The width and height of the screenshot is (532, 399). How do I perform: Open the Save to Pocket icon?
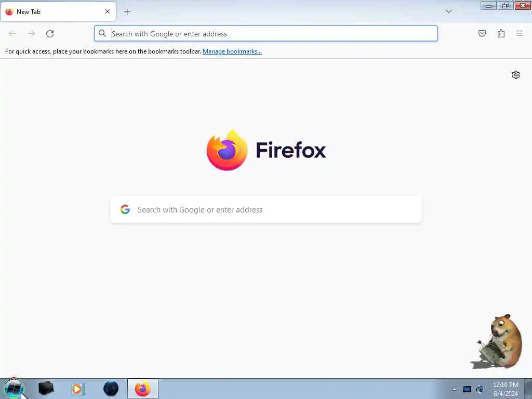pos(482,33)
